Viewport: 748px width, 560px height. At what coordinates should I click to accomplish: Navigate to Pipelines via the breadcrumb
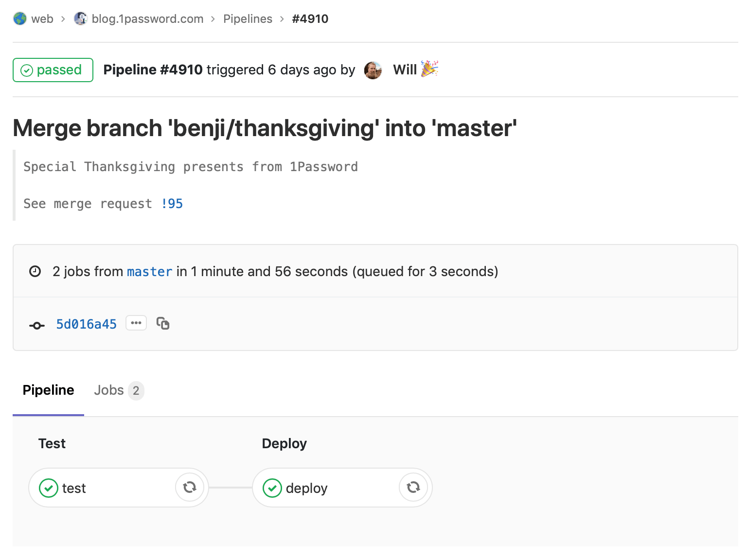click(x=248, y=18)
